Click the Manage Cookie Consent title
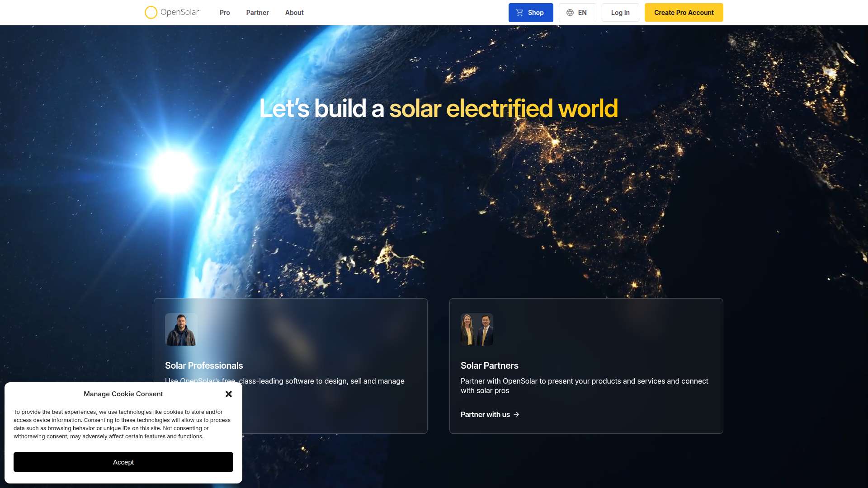This screenshot has width=868, height=488. point(123,394)
